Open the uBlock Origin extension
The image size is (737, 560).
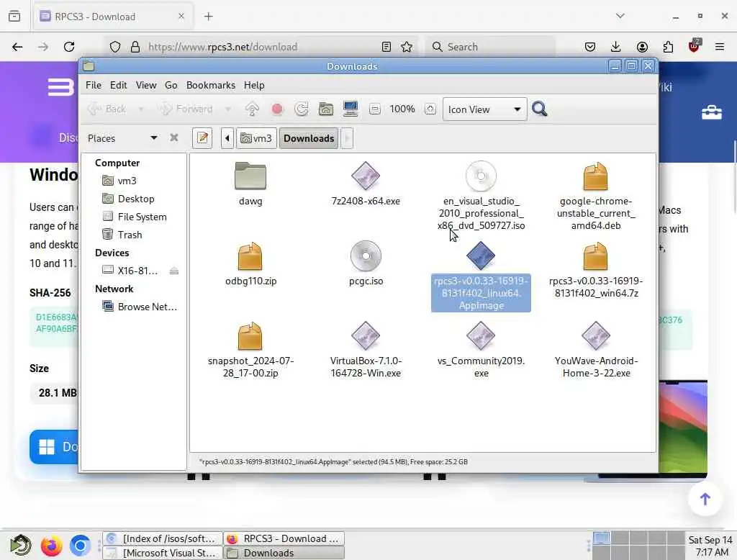(694, 46)
